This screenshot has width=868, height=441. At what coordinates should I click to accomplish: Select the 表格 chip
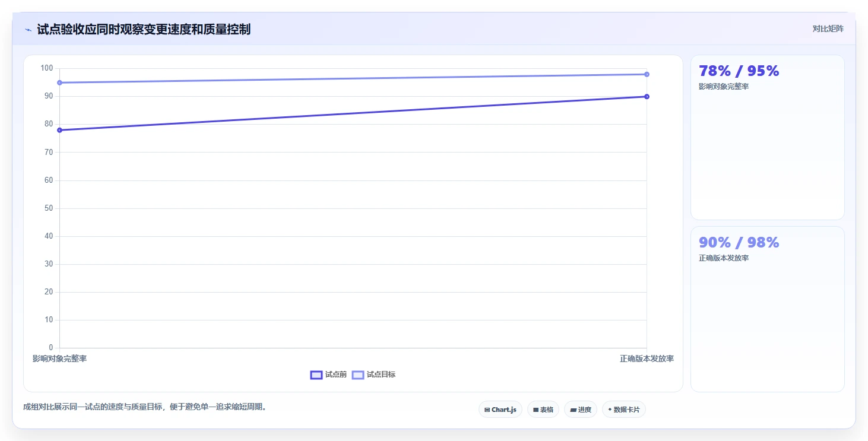tap(543, 410)
